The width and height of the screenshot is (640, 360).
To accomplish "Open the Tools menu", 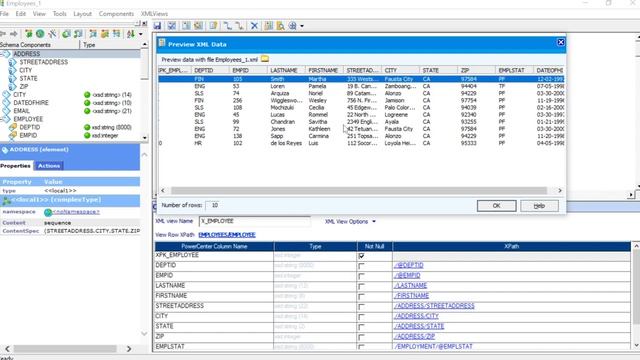I will tap(59, 13).
